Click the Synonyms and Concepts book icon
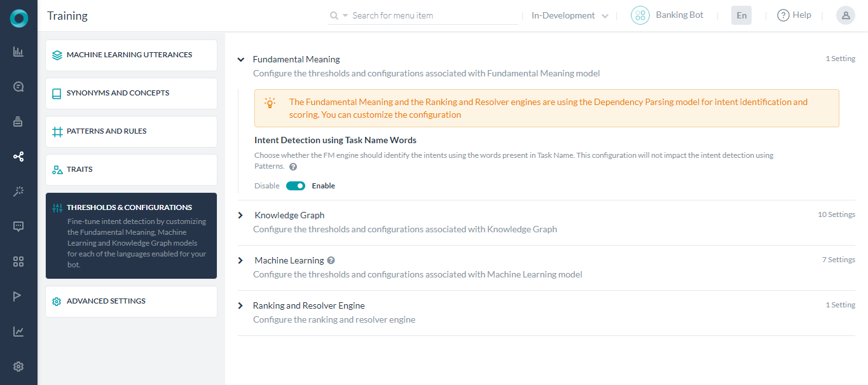Image resolution: width=868 pixels, height=385 pixels. click(57, 94)
